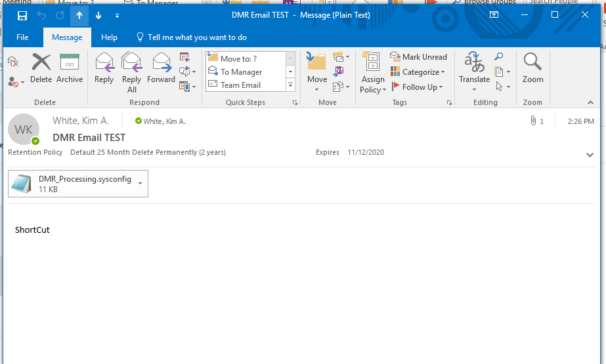Click the Find magnifier in Editing group
This screenshot has height=364, width=606.
[x=499, y=57]
